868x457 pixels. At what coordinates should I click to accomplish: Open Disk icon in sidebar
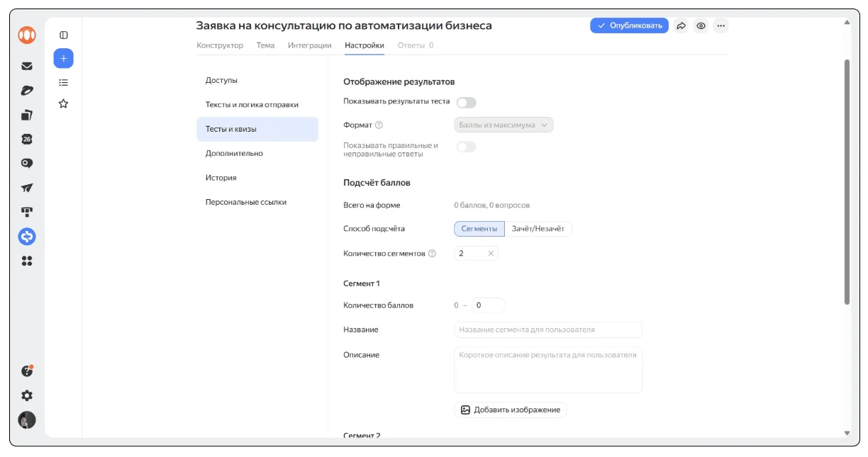coord(27,91)
